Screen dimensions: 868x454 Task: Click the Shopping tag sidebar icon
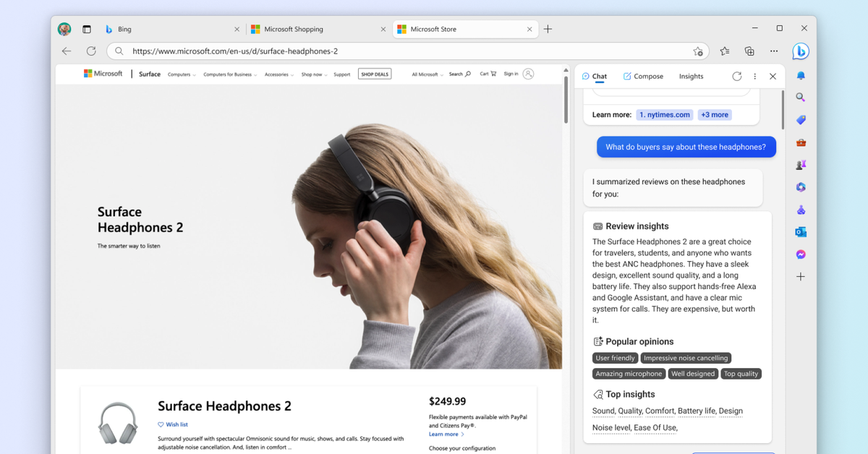coord(801,120)
